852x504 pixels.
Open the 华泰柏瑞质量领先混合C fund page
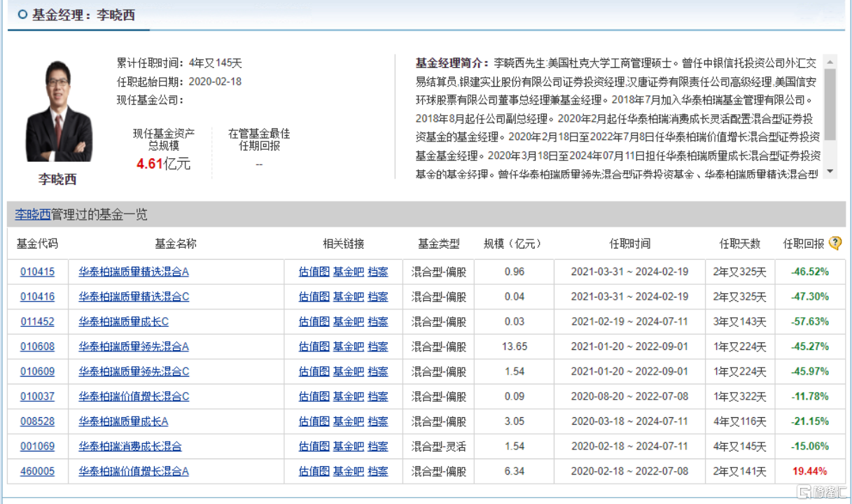(x=134, y=372)
